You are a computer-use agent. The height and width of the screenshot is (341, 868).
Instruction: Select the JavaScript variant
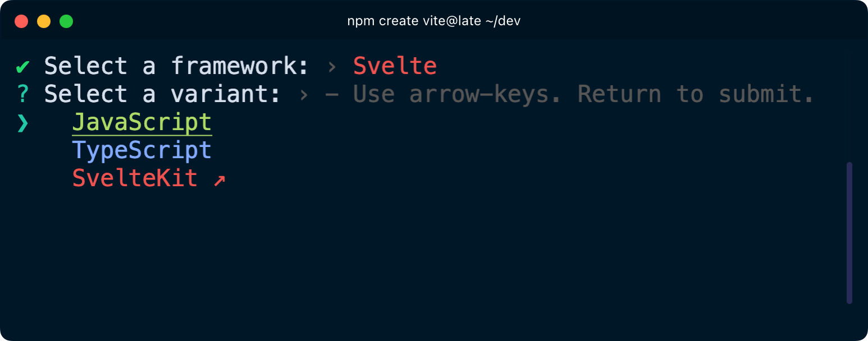click(142, 122)
